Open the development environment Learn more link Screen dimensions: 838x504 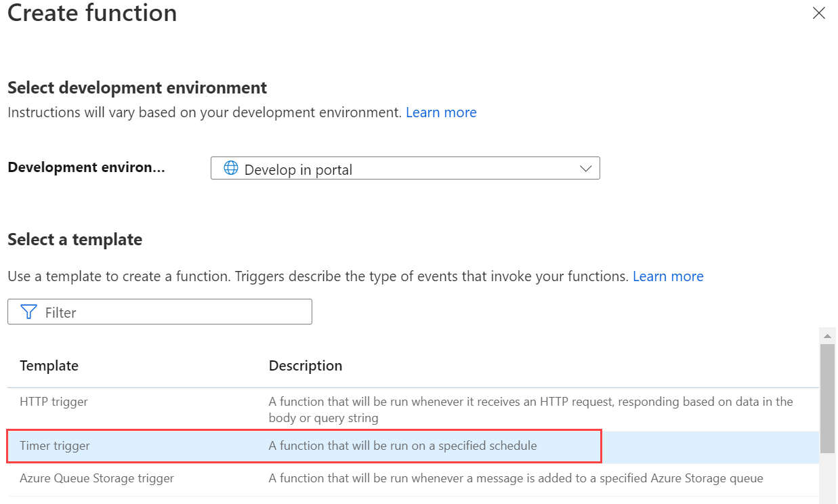click(x=441, y=112)
